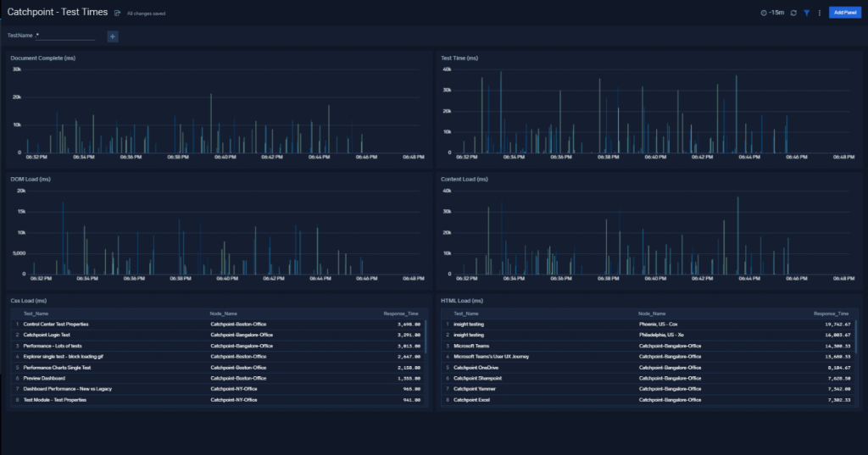This screenshot has height=455, width=868.
Task: Click the HTML Load table scrollbar
Action: tap(856, 336)
